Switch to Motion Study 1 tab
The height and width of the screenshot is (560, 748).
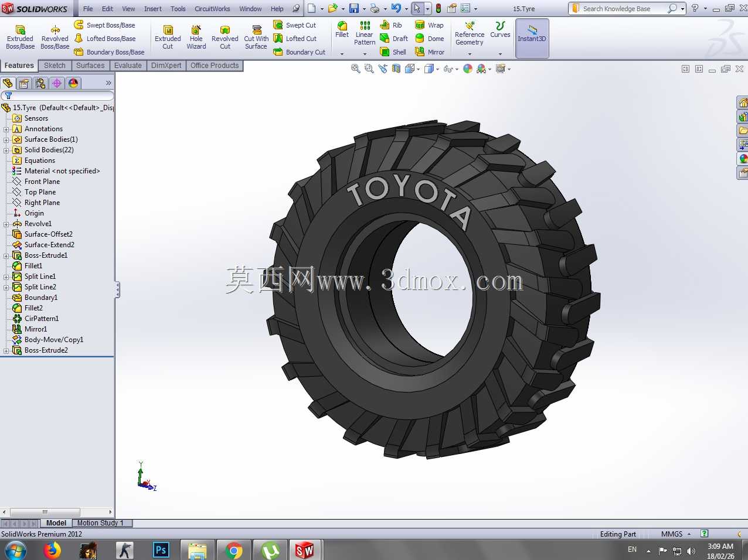click(102, 523)
